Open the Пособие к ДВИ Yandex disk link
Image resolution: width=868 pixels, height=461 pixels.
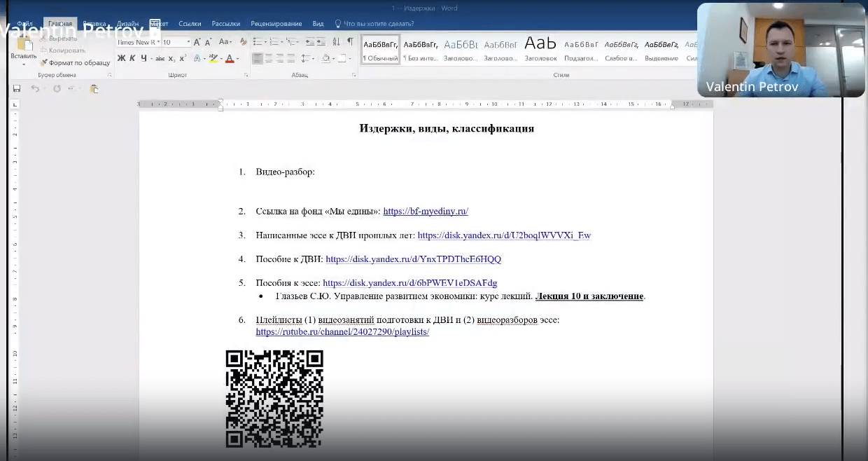pos(414,259)
